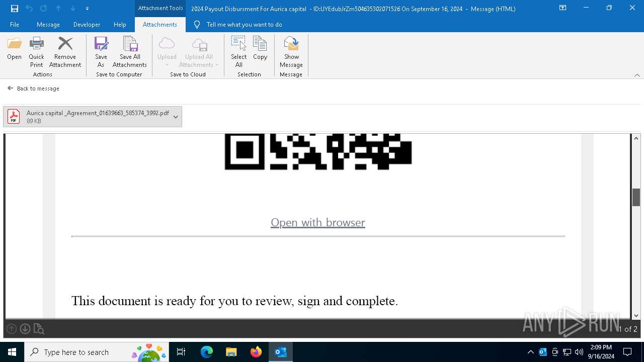This screenshot has height=362, width=644.
Task: Open the notification center
Action: [x=627, y=352]
